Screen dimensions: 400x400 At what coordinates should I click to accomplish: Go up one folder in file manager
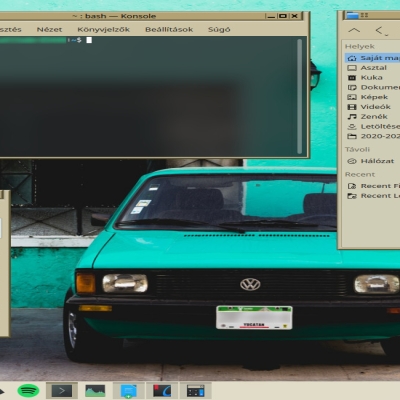click(x=354, y=31)
